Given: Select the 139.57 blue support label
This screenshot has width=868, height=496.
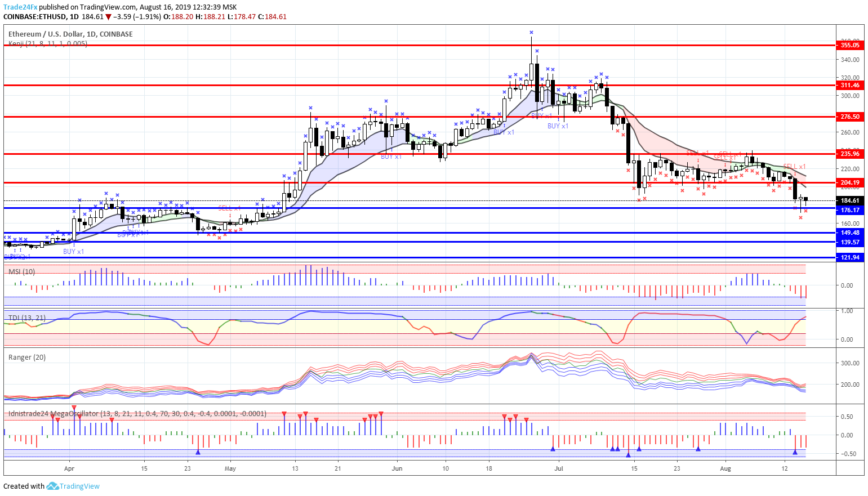Looking at the screenshot, I should tap(850, 242).
